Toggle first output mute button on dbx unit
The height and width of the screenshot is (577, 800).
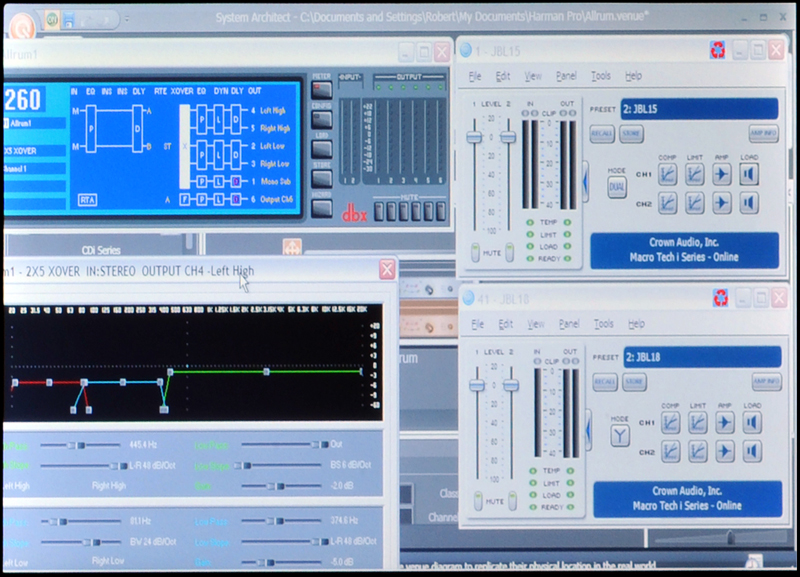click(x=379, y=211)
